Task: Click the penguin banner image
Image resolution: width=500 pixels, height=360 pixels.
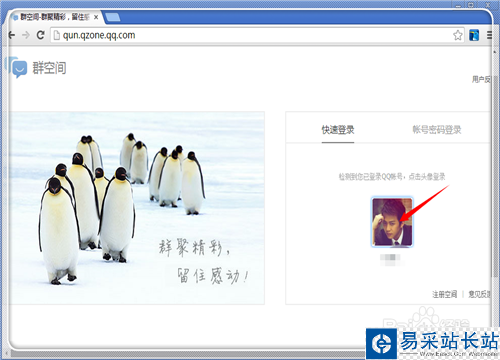Action: 137,208
